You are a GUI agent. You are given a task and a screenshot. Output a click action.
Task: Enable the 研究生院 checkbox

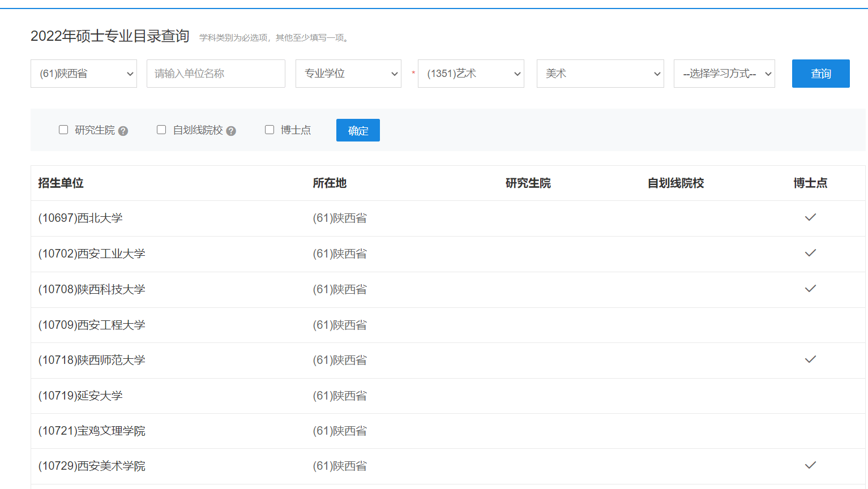coord(63,130)
